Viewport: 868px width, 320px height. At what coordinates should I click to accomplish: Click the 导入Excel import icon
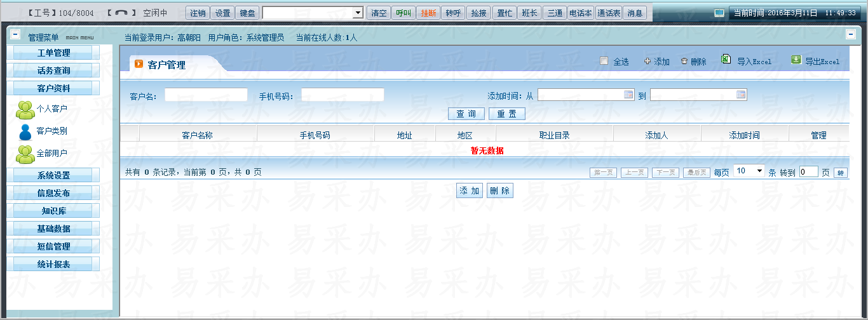pos(726,60)
